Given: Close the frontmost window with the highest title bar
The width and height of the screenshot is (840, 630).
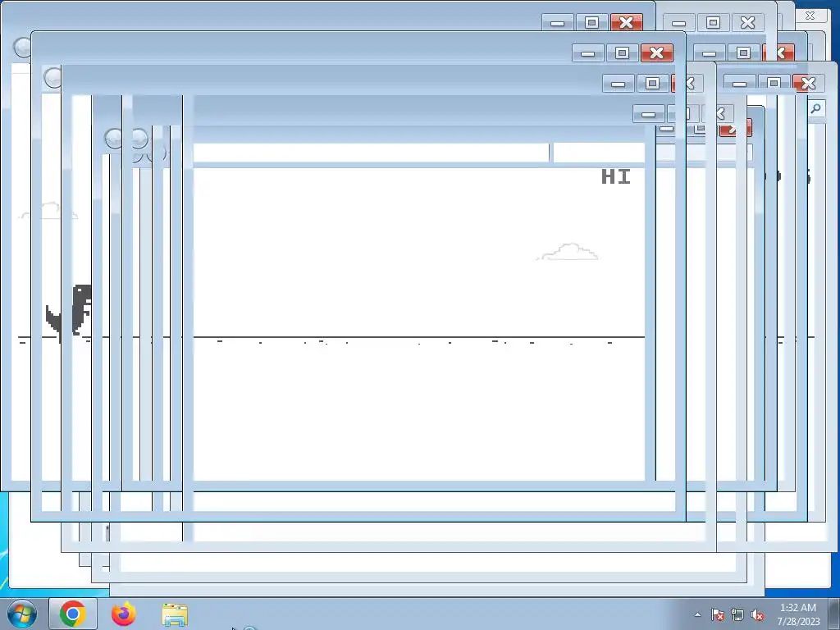Looking at the screenshot, I should [x=626, y=22].
